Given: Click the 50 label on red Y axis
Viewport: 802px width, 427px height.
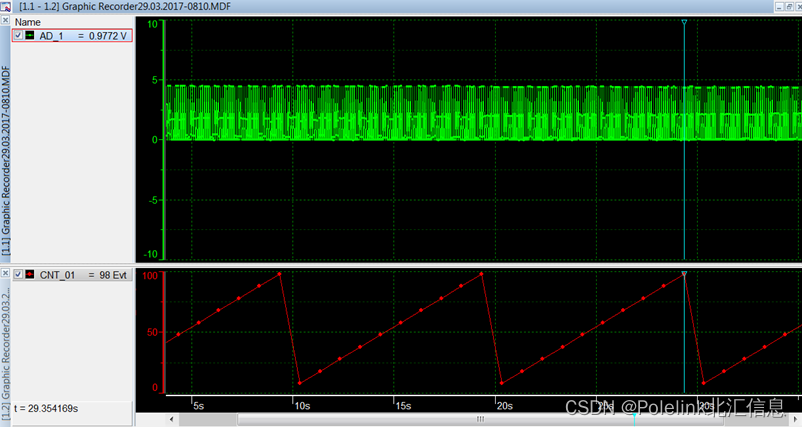Looking at the screenshot, I should [152, 332].
